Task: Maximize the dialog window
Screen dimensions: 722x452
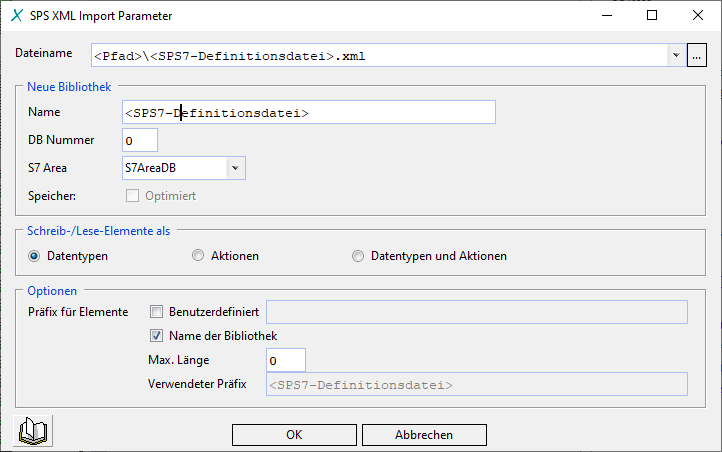Action: (651, 16)
